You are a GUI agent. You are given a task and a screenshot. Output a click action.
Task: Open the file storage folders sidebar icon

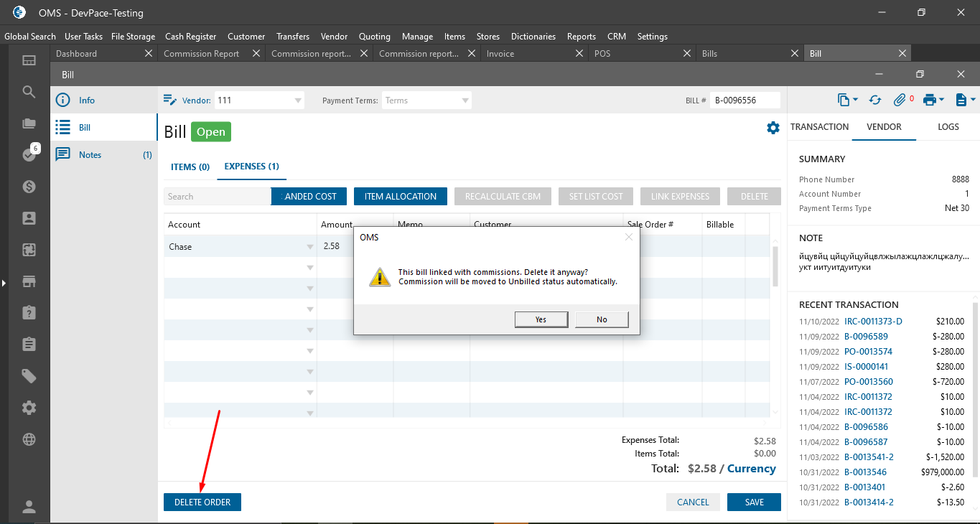[x=29, y=123]
